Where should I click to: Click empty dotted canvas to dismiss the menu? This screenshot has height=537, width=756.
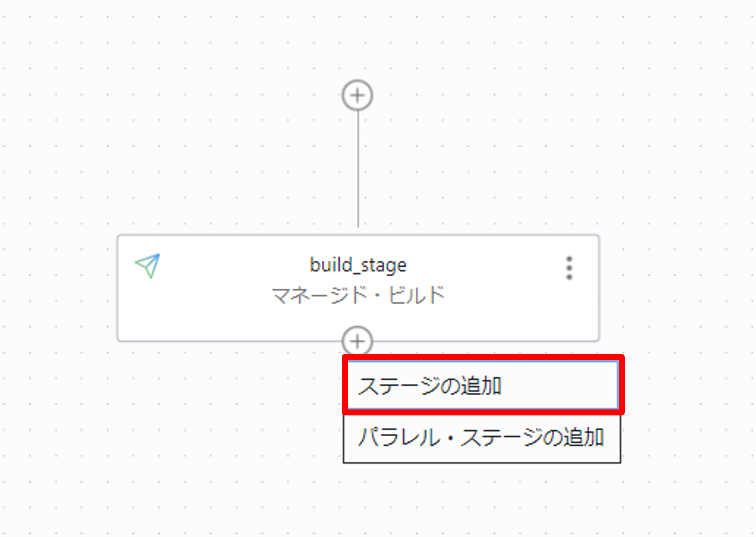pos(170,427)
